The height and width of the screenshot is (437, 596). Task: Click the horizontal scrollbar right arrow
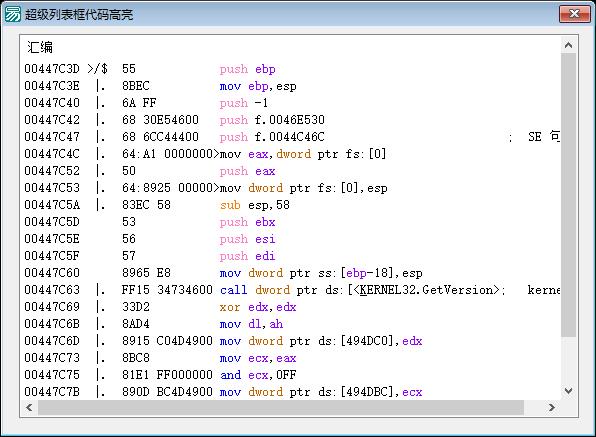(x=552, y=408)
